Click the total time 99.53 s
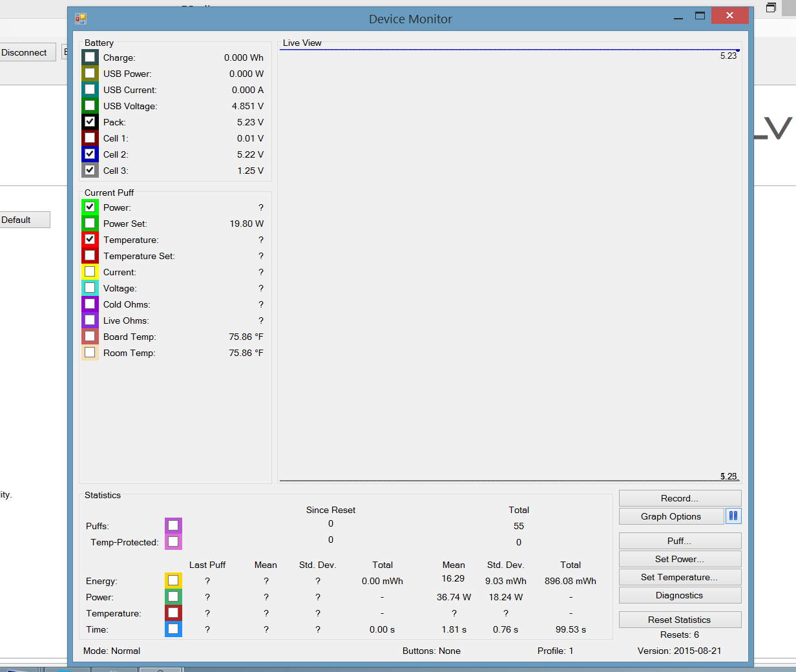The width and height of the screenshot is (796, 672). coord(571,629)
